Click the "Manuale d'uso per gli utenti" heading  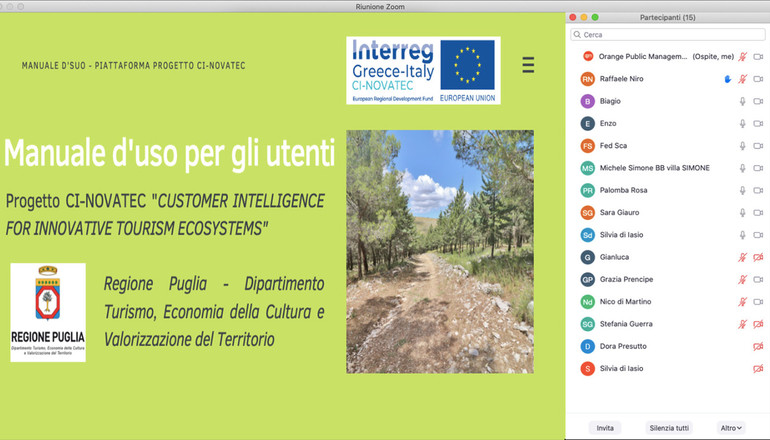[169, 153]
